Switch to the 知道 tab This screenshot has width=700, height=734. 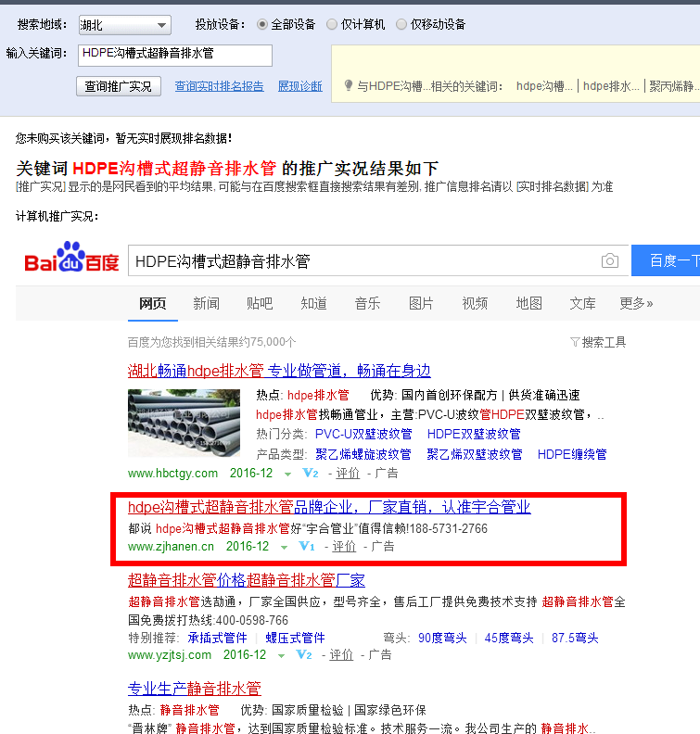point(313,303)
